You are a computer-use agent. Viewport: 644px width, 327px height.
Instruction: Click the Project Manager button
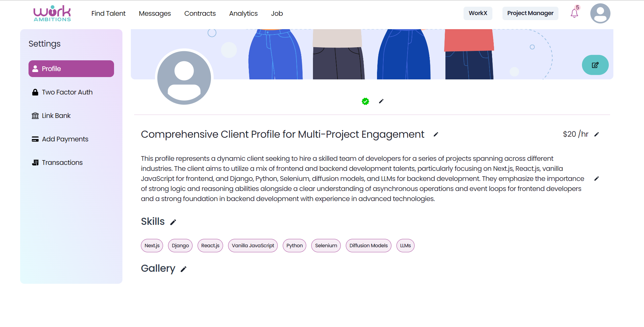pos(530,13)
